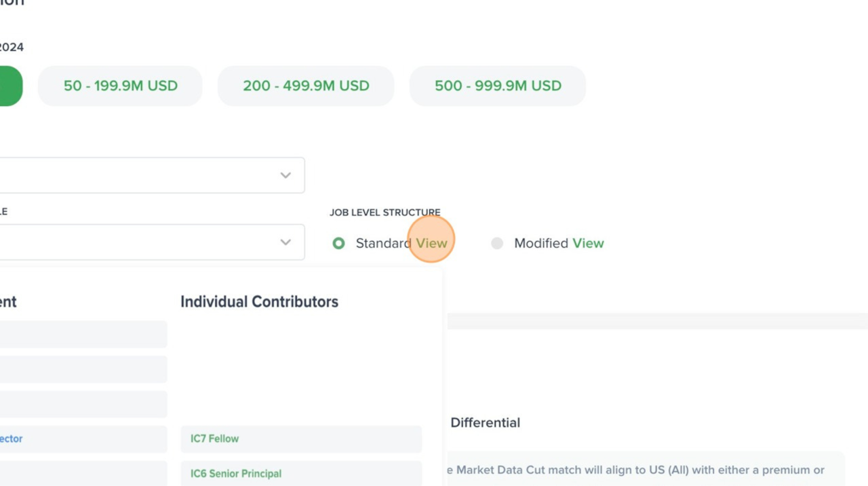Click the empty row directly above Director

[83, 405]
